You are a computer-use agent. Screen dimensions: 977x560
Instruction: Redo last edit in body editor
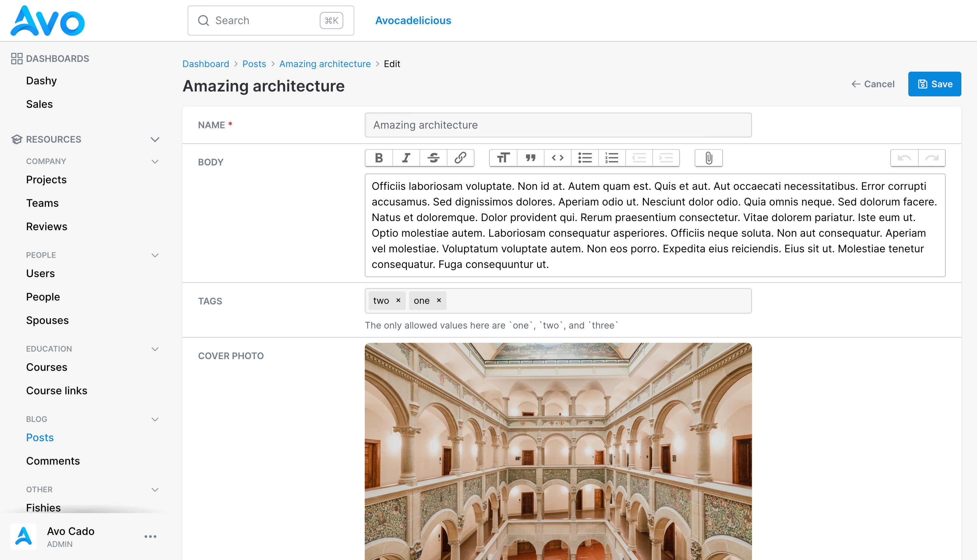click(x=932, y=158)
